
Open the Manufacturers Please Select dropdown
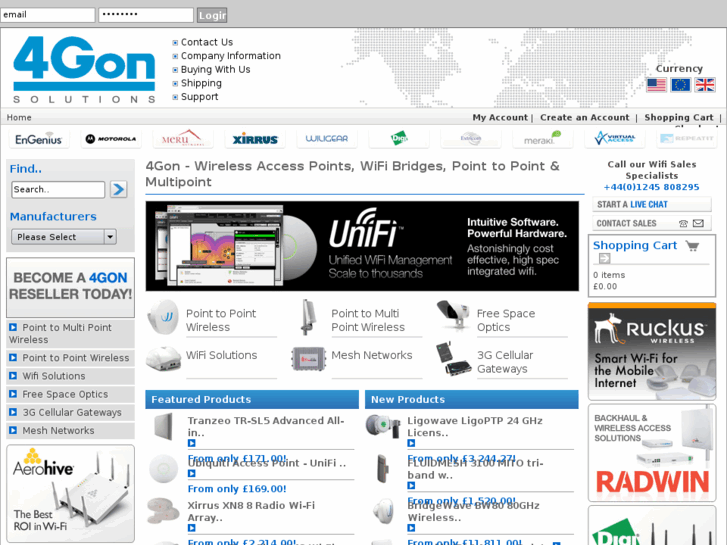[x=64, y=237]
